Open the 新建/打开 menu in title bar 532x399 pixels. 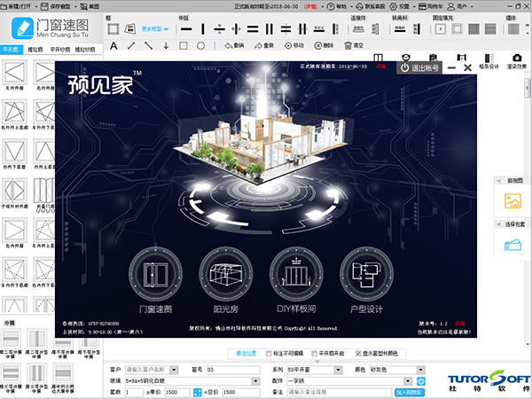(x=18, y=6)
